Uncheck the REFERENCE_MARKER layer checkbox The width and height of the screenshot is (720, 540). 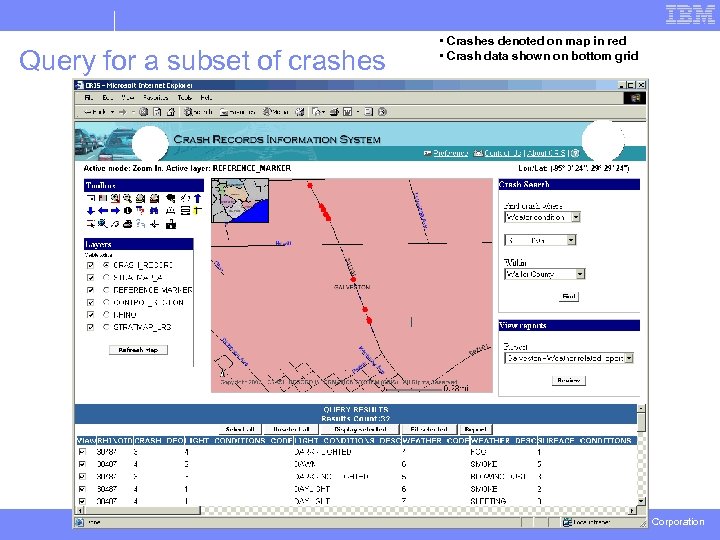[x=90, y=290]
